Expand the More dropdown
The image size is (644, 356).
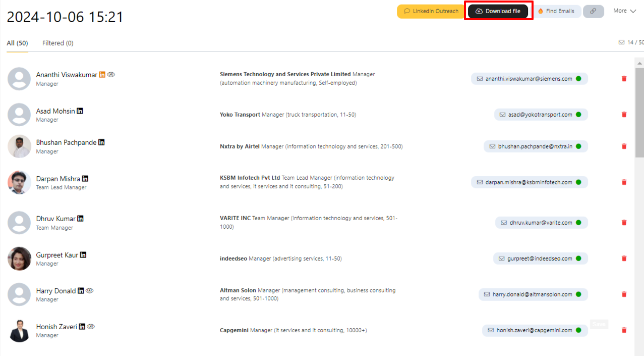click(625, 11)
